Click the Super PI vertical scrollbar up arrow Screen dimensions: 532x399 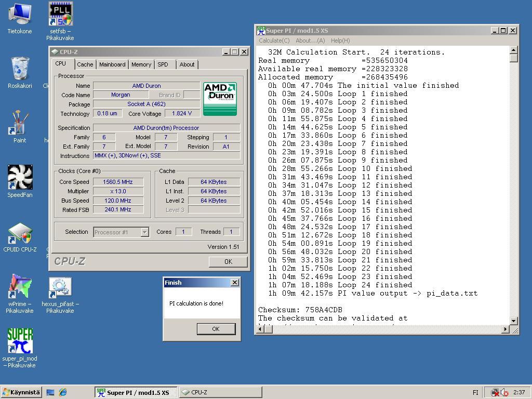click(x=514, y=50)
